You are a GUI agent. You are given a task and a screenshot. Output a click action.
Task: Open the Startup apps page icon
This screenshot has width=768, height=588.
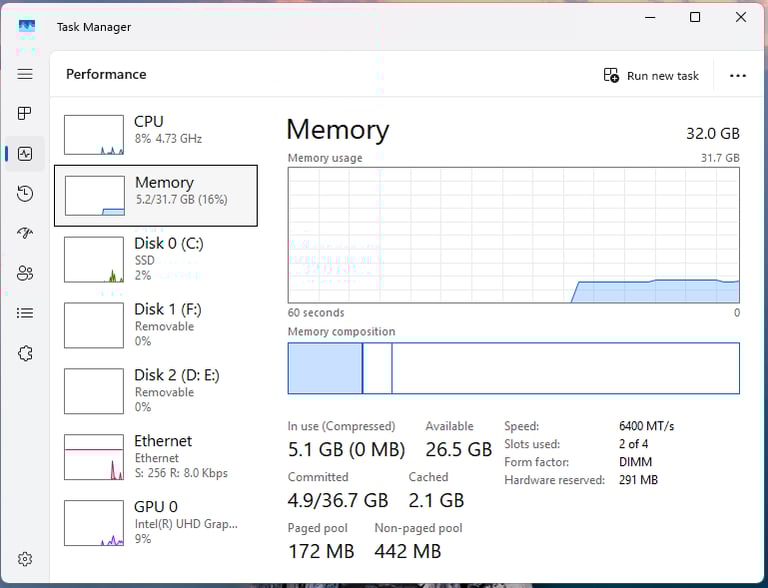point(25,233)
